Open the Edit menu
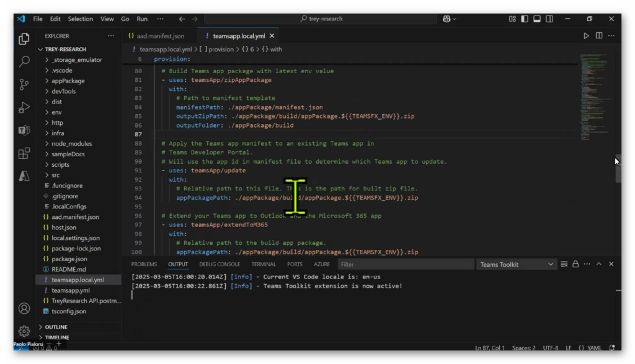This screenshot has width=635, height=364. point(55,19)
